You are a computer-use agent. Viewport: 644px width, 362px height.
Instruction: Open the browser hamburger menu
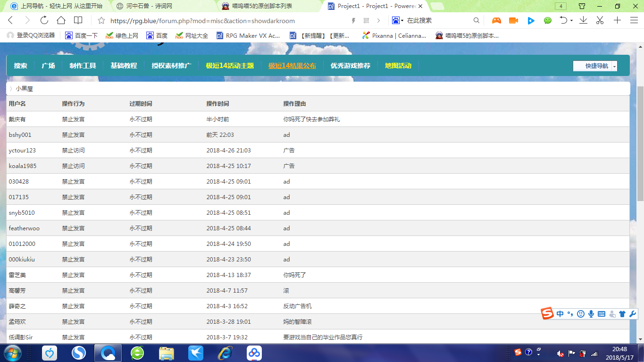(x=634, y=20)
